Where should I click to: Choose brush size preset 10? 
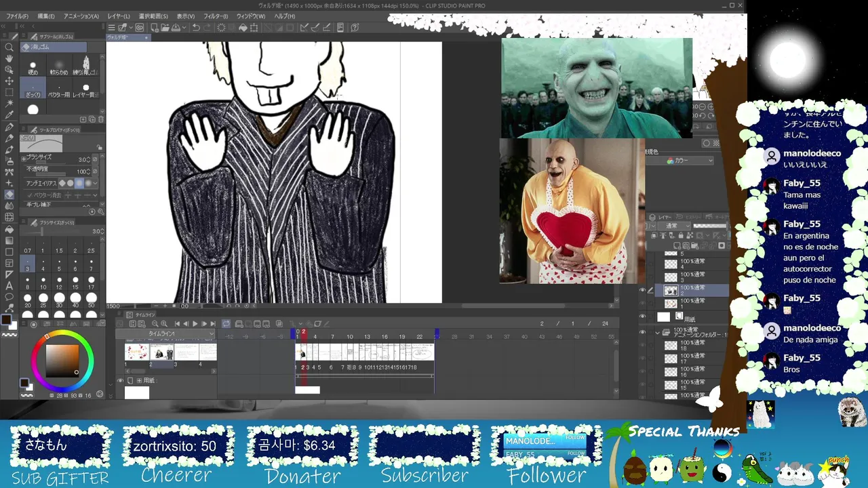[x=43, y=283]
